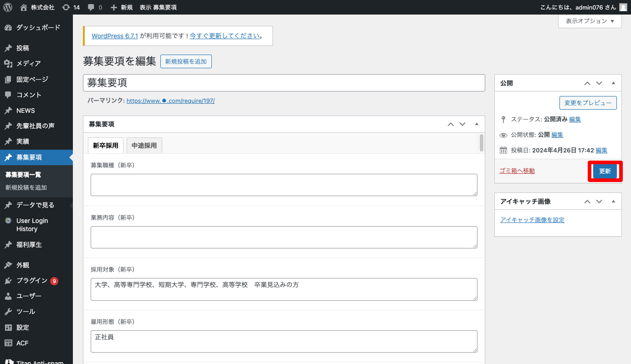Open 募集要項一覧 submenu item
631x364 pixels.
(x=23, y=175)
